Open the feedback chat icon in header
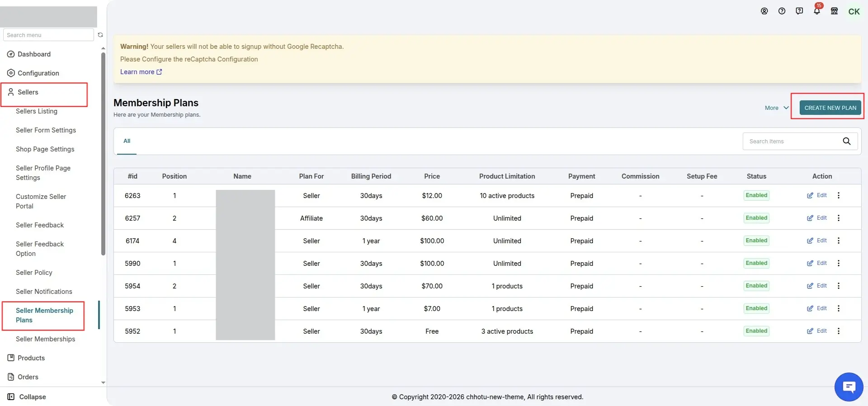Image resolution: width=868 pixels, height=406 pixels. pyautogui.click(x=799, y=11)
